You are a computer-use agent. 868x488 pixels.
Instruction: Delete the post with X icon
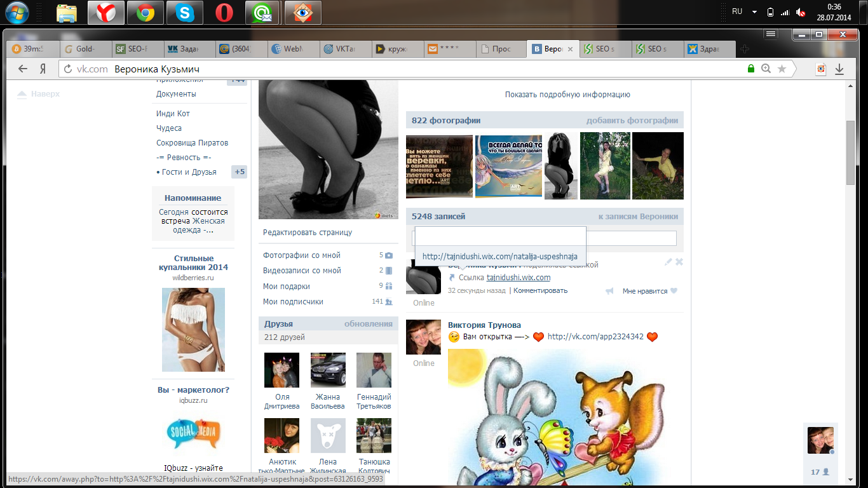pos(679,262)
